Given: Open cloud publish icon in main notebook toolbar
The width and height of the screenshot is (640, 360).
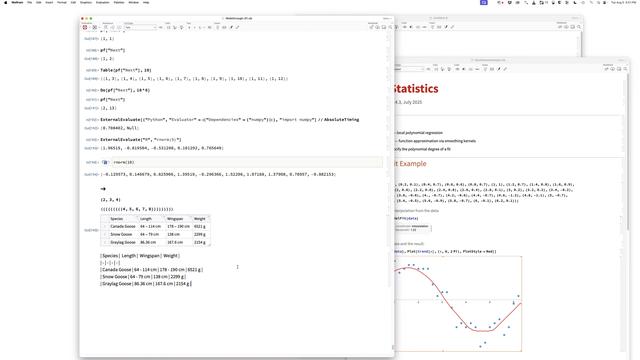Looking at the screenshot, I should [x=377, y=27].
